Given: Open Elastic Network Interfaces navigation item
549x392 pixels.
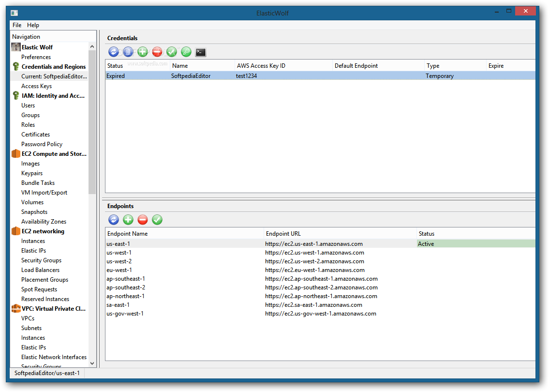Looking at the screenshot, I should point(54,357).
